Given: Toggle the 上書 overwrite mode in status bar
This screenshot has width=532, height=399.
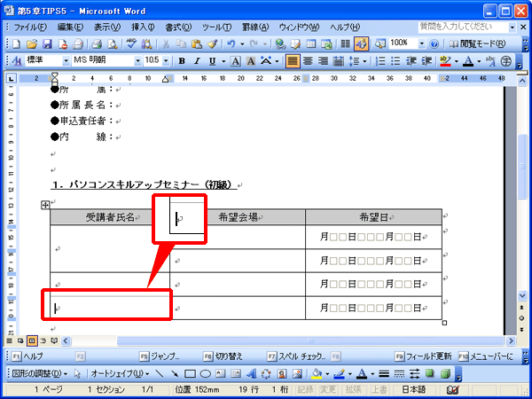Looking at the screenshot, I should (x=379, y=390).
